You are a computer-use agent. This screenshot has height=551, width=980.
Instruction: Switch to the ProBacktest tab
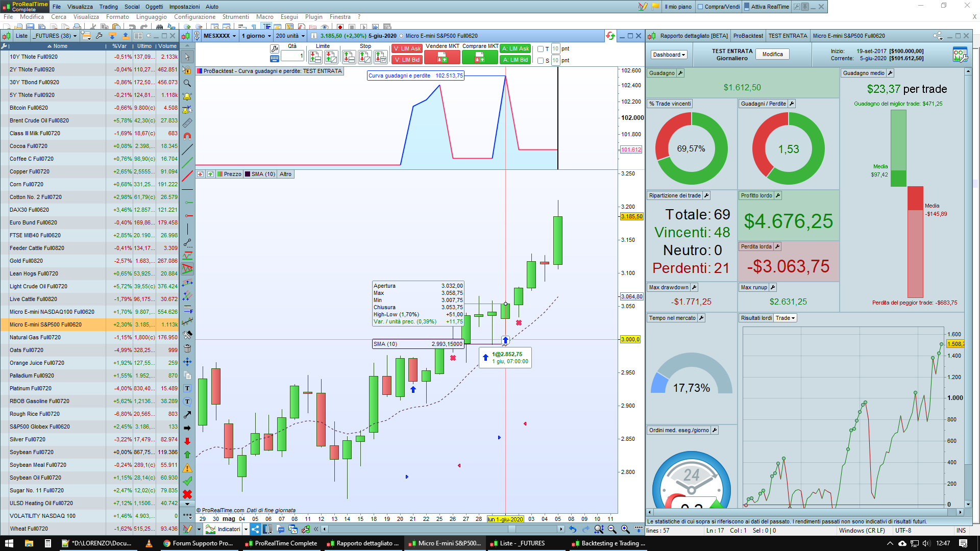(x=748, y=36)
